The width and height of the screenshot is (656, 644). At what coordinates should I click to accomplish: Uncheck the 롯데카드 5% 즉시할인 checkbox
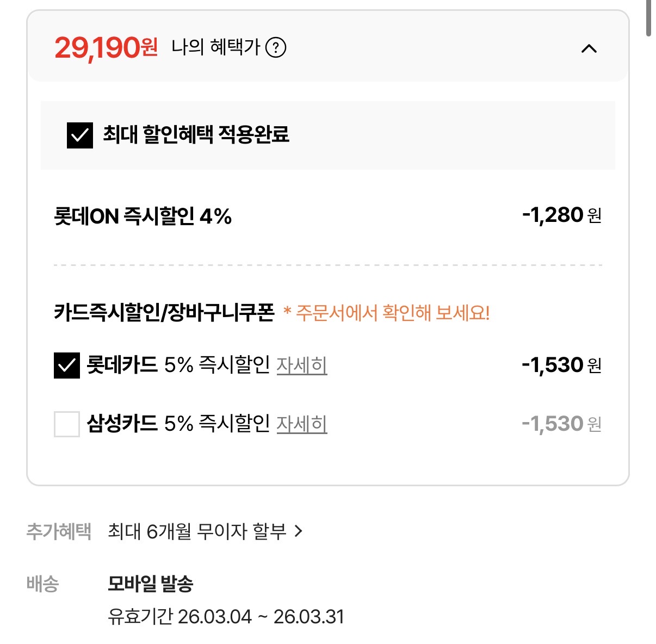click(67, 365)
